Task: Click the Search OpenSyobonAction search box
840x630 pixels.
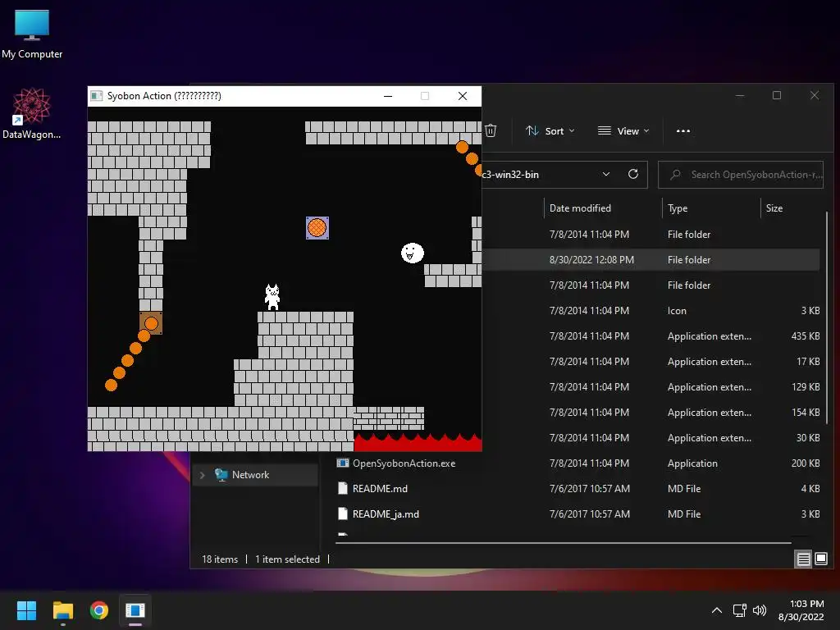Action: [x=741, y=175]
